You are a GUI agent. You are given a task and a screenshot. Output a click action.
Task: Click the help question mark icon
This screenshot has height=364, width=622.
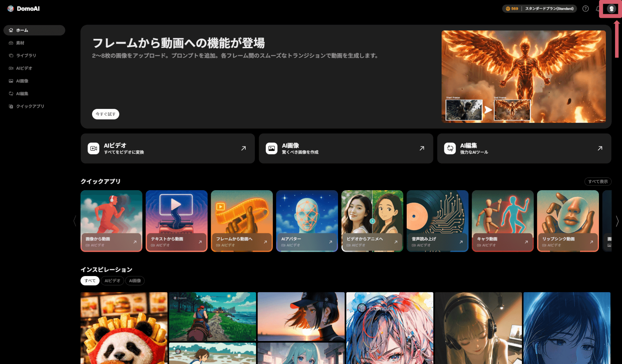click(585, 8)
